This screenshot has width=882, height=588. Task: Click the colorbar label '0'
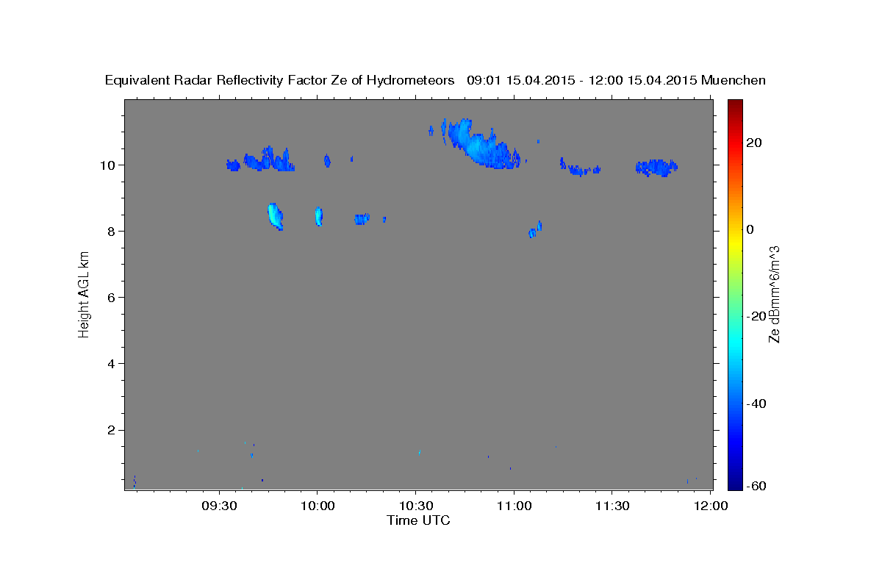750,229
